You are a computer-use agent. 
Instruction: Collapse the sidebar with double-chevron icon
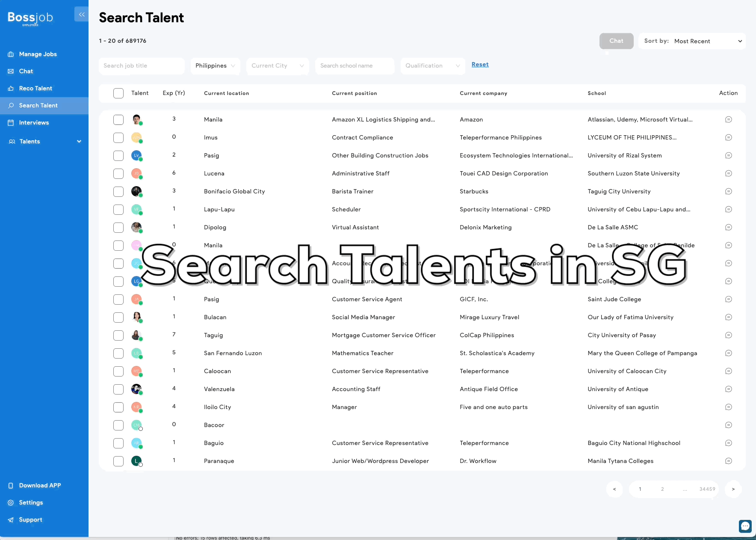click(81, 14)
